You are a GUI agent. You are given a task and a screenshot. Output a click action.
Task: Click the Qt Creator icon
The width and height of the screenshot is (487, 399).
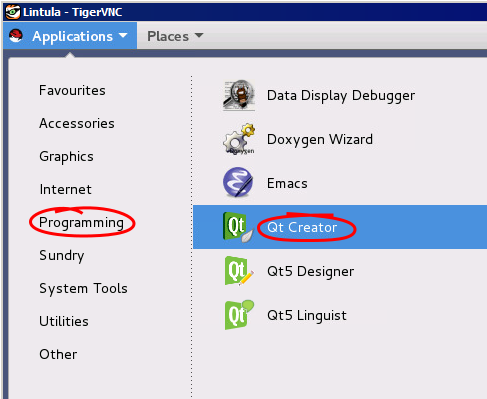(x=238, y=227)
